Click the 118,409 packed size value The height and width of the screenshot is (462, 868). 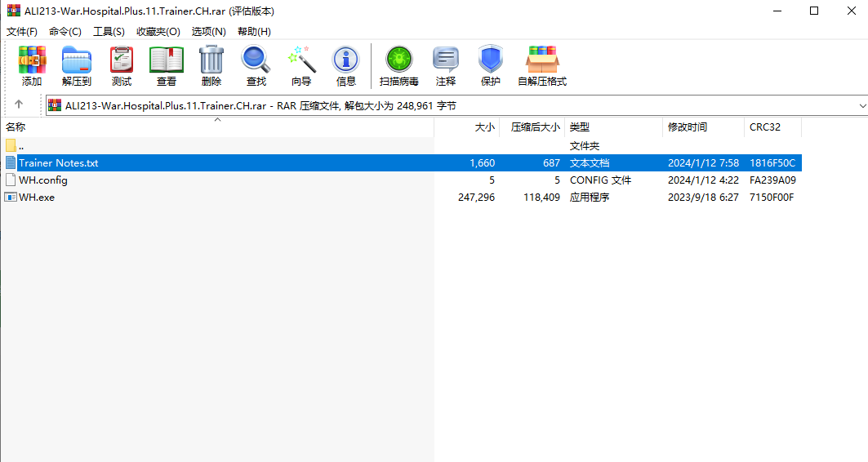542,198
